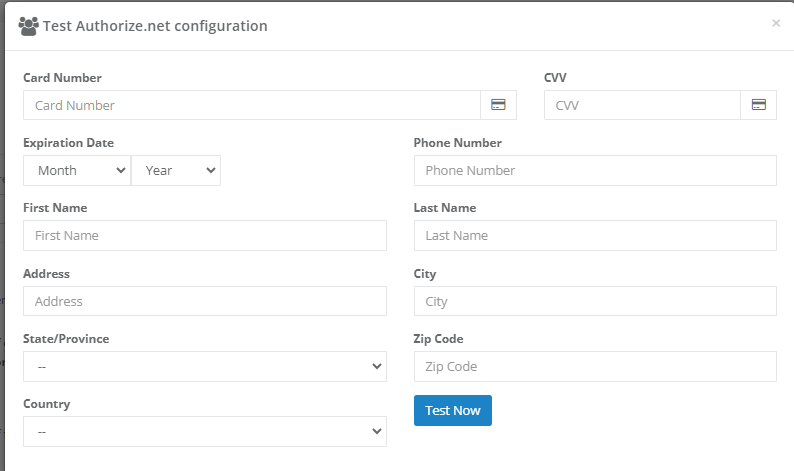Click the card icon beside CVV field

[x=758, y=105]
